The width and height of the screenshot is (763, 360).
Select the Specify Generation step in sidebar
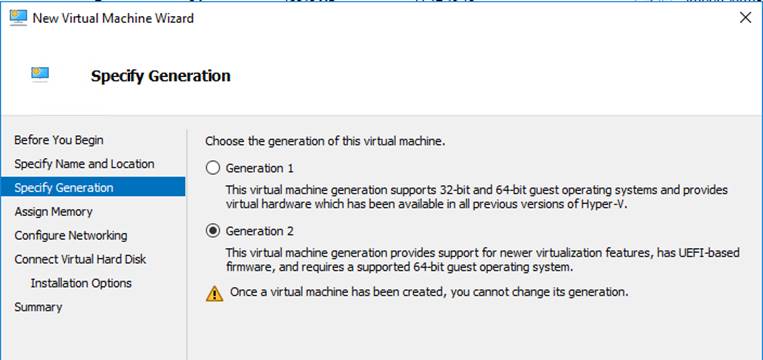click(92, 187)
